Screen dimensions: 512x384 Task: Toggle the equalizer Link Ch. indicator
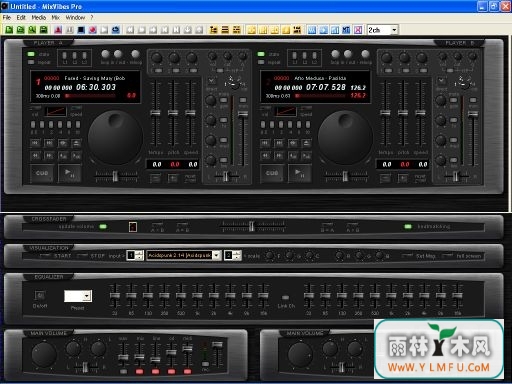coord(286,297)
